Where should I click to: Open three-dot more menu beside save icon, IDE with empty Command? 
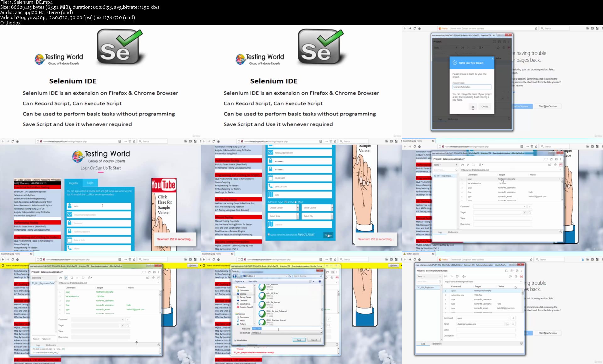coord(560,159)
